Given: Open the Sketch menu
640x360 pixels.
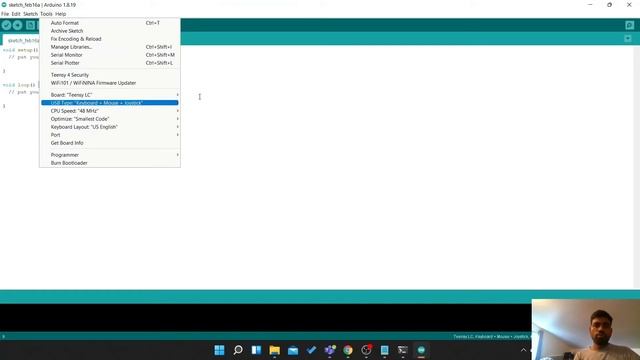Looking at the screenshot, I should 30,14.
